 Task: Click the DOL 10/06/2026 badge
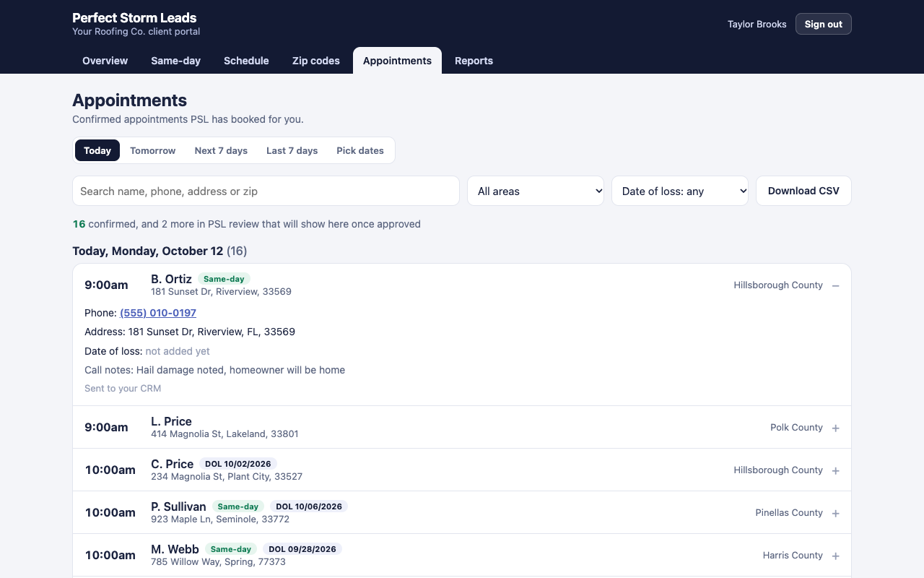pyautogui.click(x=309, y=506)
